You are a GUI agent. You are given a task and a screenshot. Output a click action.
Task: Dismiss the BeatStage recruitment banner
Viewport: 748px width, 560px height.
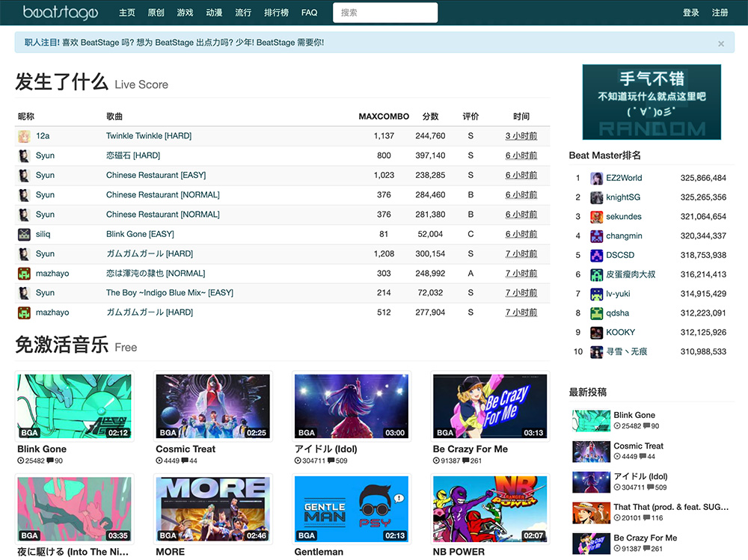(721, 43)
